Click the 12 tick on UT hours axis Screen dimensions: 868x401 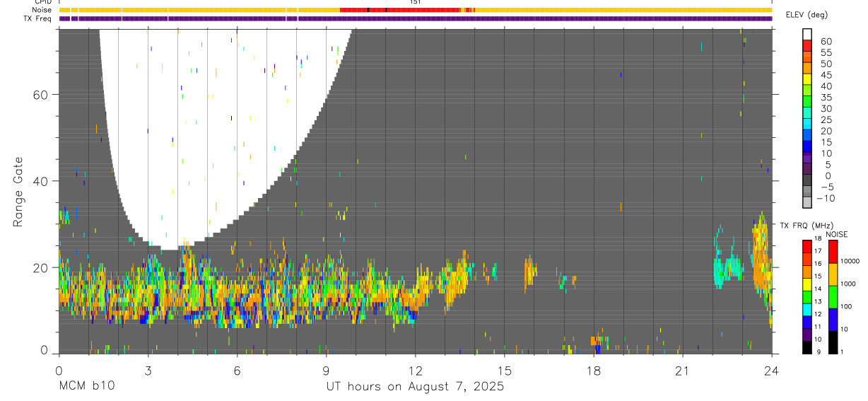(415, 371)
